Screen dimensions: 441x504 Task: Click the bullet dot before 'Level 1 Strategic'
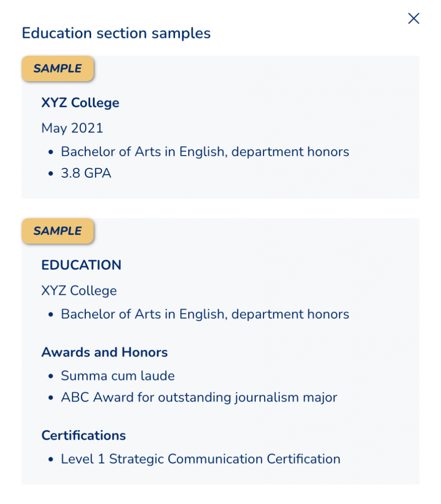click(x=51, y=460)
